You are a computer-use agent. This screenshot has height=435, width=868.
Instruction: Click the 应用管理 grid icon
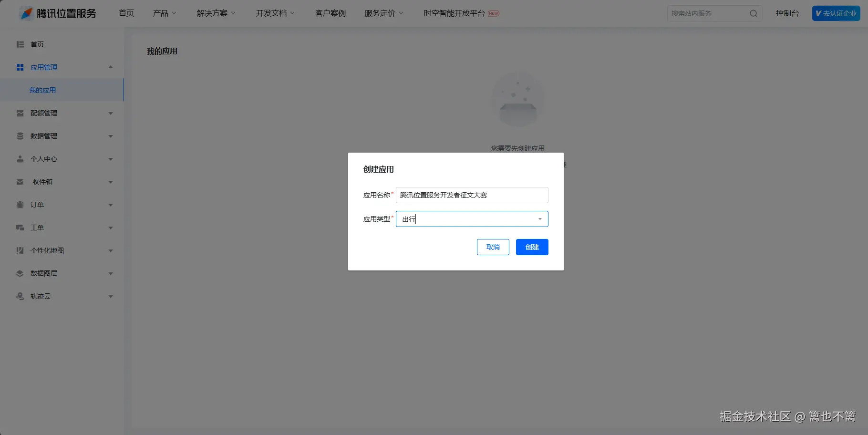click(20, 67)
